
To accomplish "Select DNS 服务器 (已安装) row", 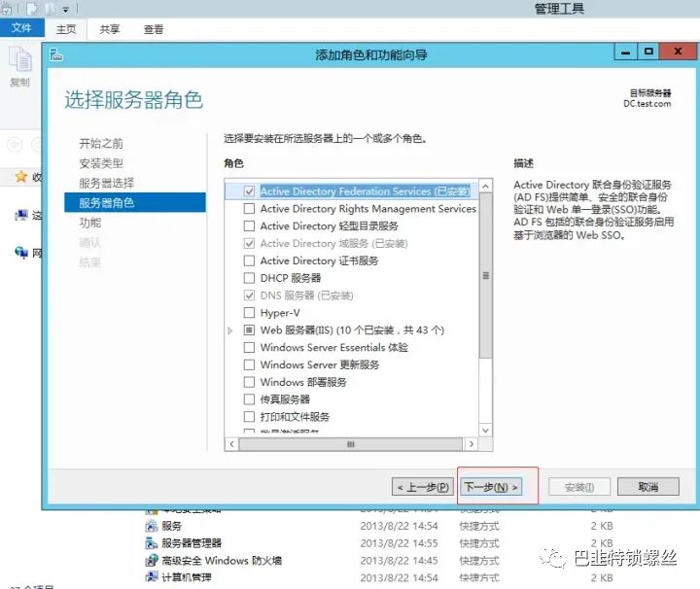I will [306, 295].
